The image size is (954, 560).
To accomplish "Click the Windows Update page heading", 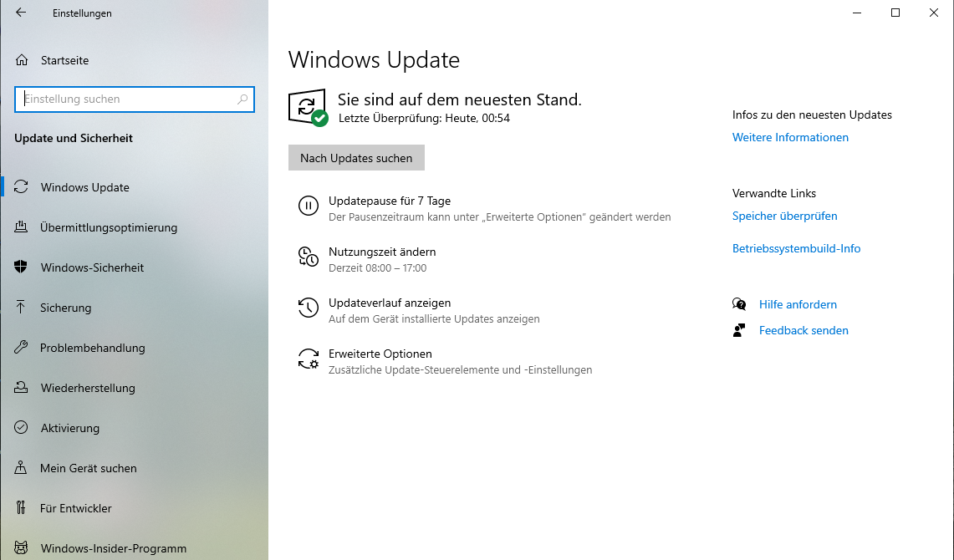I will coord(374,60).
